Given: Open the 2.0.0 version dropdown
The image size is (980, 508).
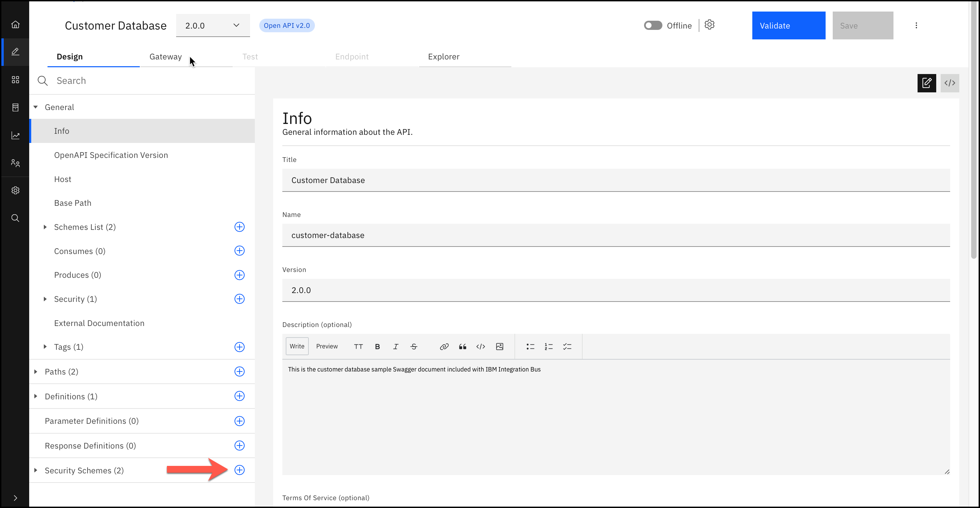Looking at the screenshot, I should [x=213, y=25].
